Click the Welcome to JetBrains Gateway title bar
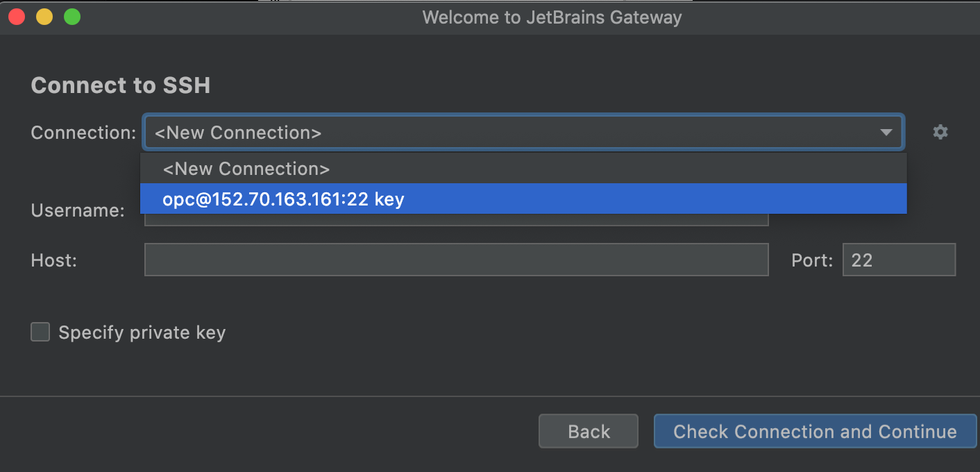This screenshot has height=472, width=980. coord(552,17)
